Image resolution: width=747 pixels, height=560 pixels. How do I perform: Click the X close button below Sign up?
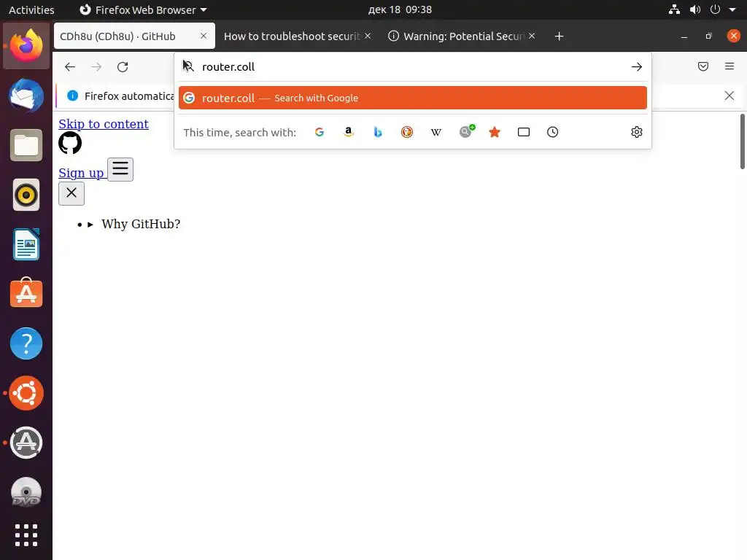coord(71,193)
